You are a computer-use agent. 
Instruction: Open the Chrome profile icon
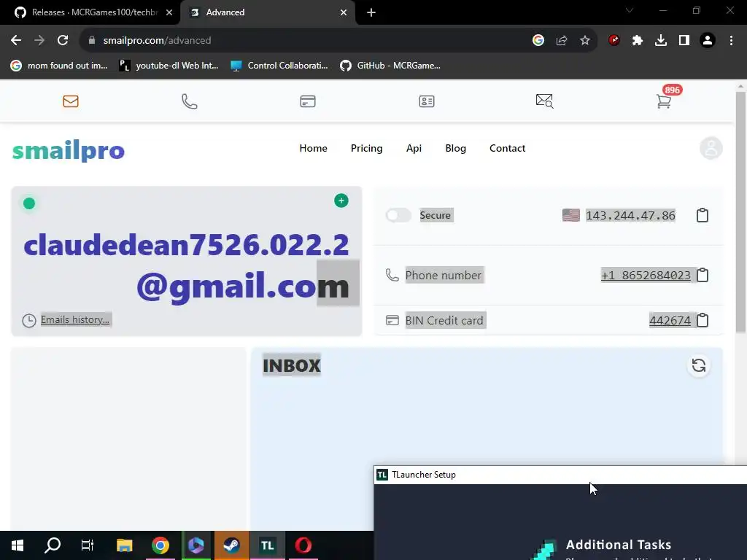(708, 41)
